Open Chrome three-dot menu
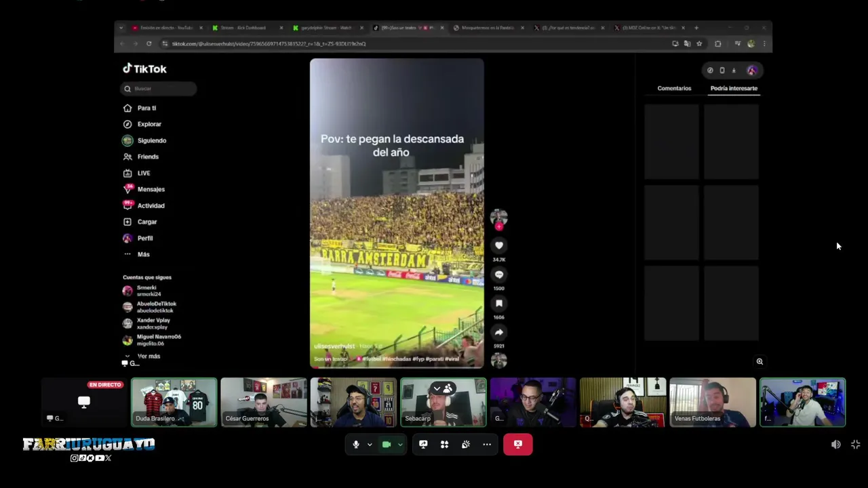Viewport: 868px width, 488px height. click(x=764, y=43)
